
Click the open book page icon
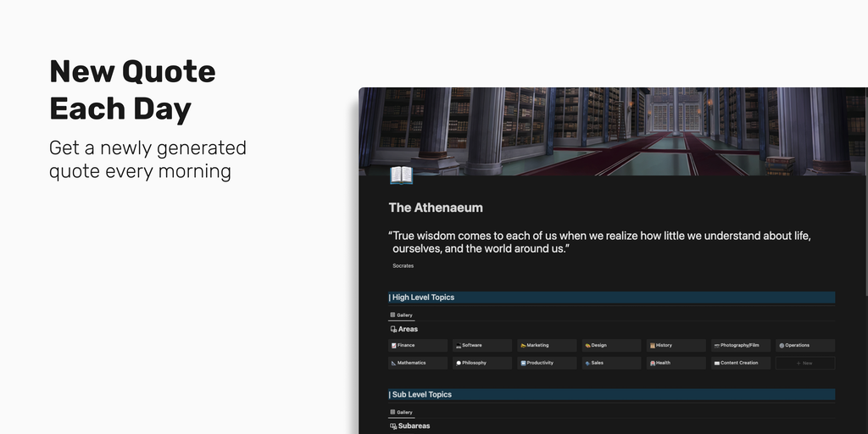pyautogui.click(x=401, y=175)
